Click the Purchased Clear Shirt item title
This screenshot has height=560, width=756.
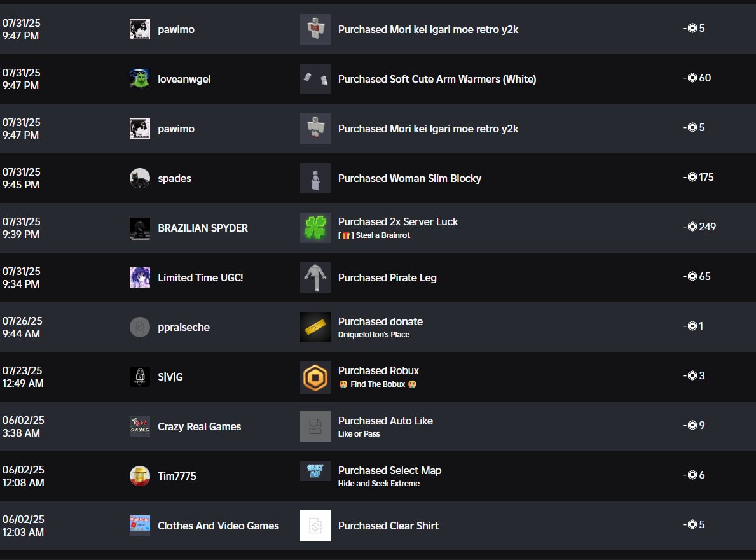pos(388,526)
